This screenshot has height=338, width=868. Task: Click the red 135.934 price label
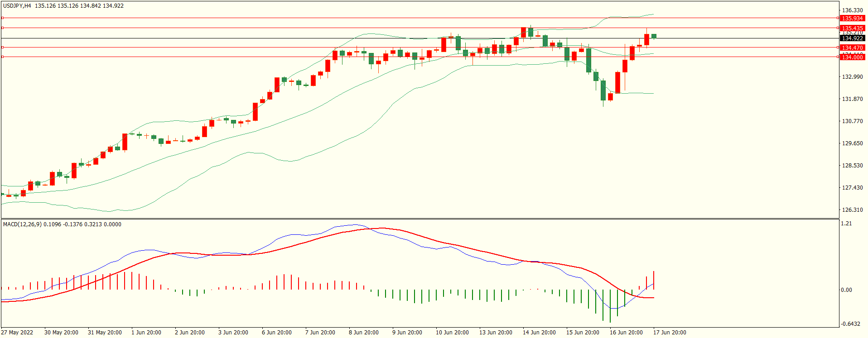(x=852, y=19)
